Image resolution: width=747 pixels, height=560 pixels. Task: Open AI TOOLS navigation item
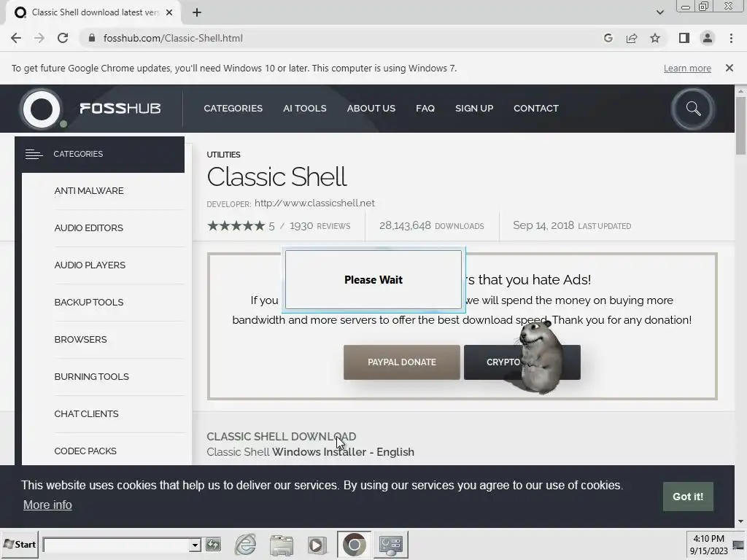pyautogui.click(x=304, y=109)
